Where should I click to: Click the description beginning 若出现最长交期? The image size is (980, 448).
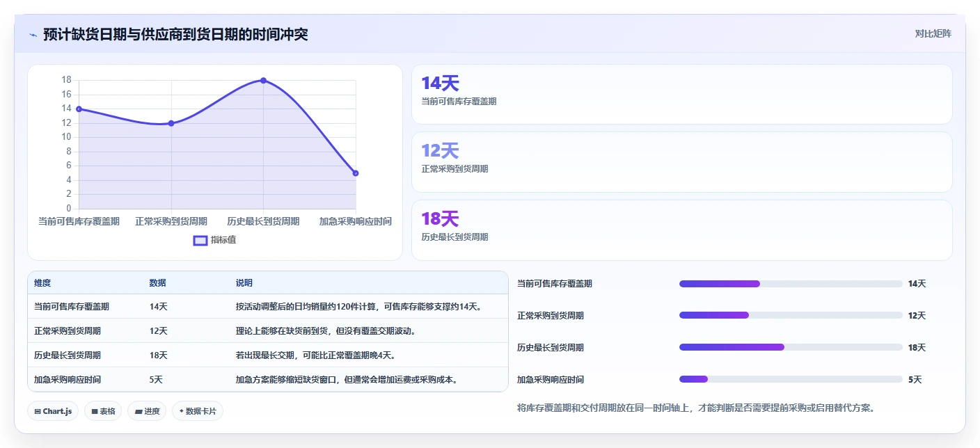pos(315,355)
